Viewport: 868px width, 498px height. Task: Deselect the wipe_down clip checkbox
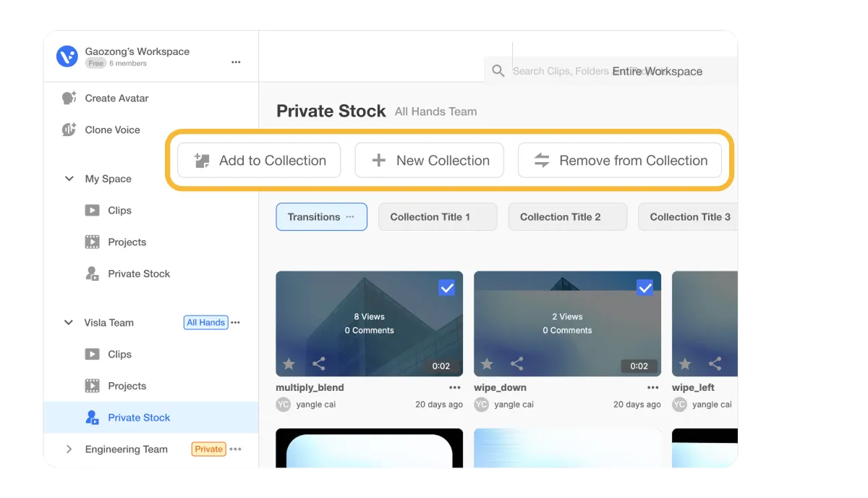(x=644, y=287)
